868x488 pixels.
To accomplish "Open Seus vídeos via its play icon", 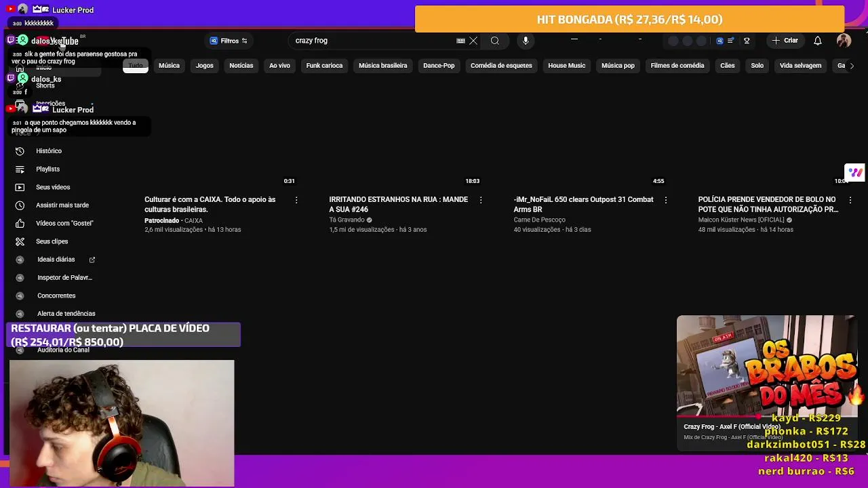I will (x=20, y=187).
